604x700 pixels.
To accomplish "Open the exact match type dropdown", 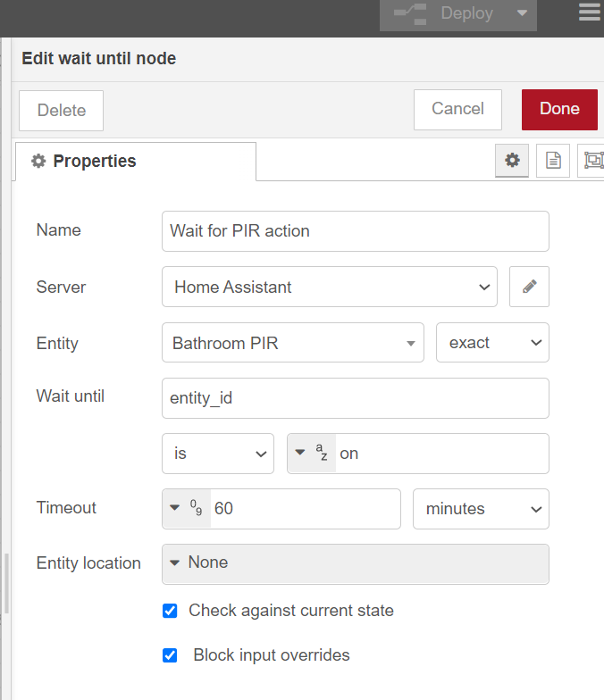I will click(x=492, y=343).
